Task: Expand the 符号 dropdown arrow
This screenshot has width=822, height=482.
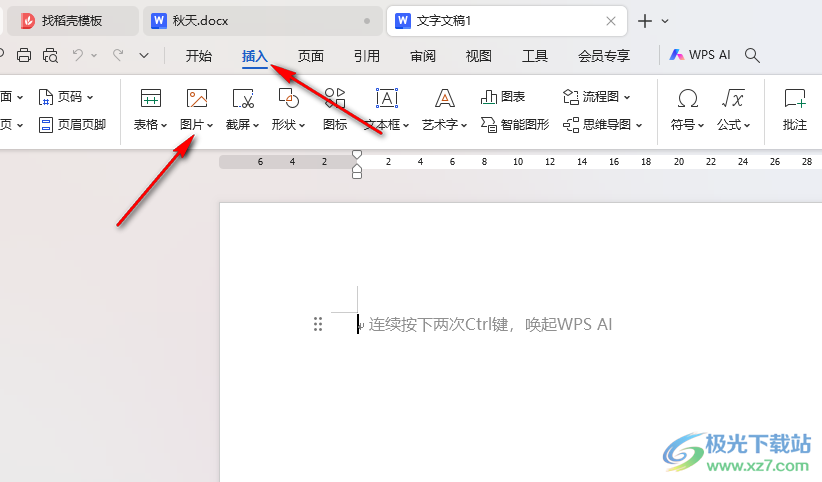Action: click(701, 125)
